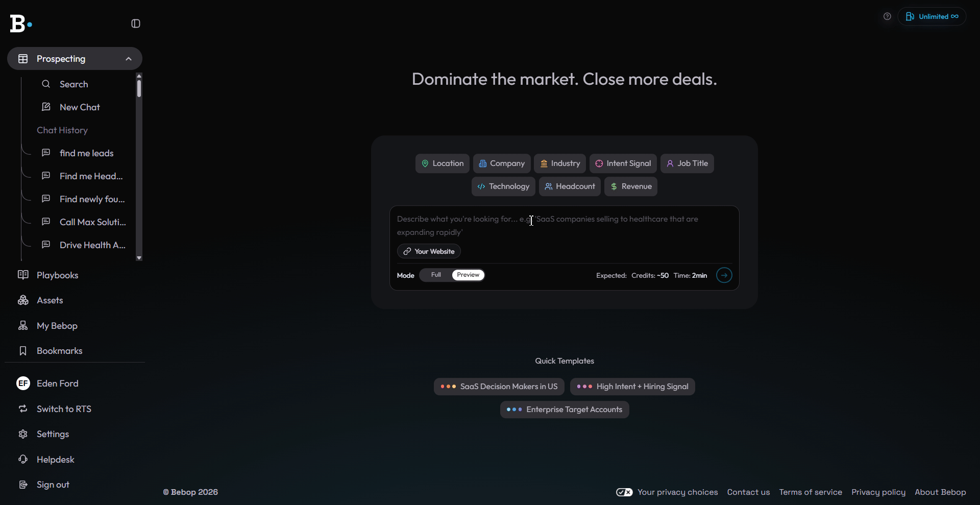Select the High Intent + Hiring Signal template
980x505 pixels.
click(x=632, y=387)
